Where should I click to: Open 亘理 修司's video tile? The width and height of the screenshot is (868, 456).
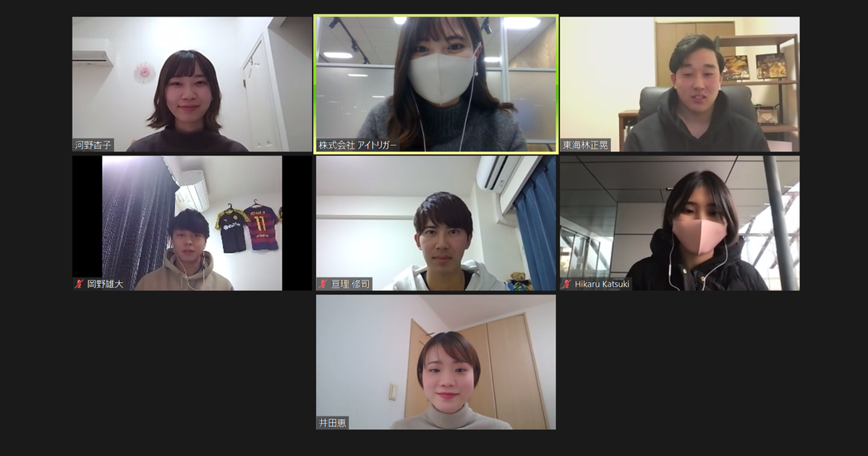tap(435, 223)
